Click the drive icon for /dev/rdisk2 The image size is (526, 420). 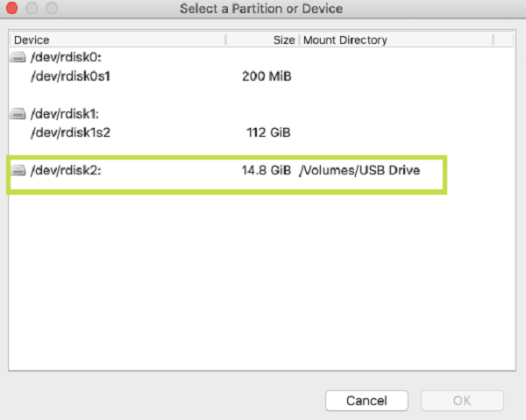point(18,170)
